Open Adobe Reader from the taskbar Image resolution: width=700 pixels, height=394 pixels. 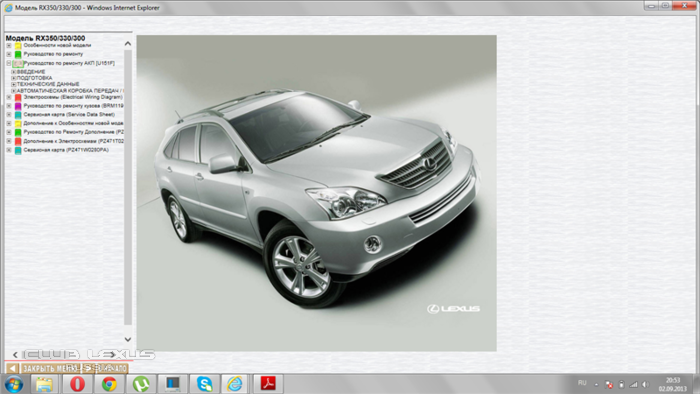[x=268, y=384]
